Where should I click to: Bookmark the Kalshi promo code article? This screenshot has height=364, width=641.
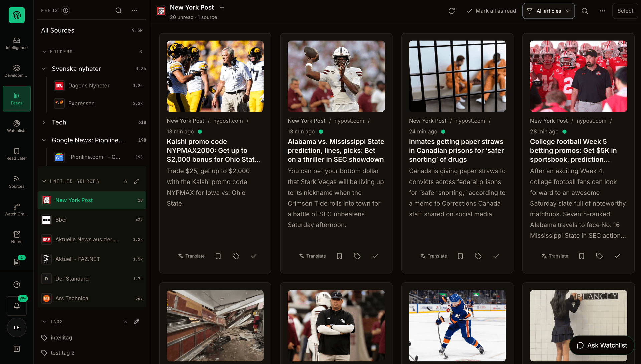point(218,256)
